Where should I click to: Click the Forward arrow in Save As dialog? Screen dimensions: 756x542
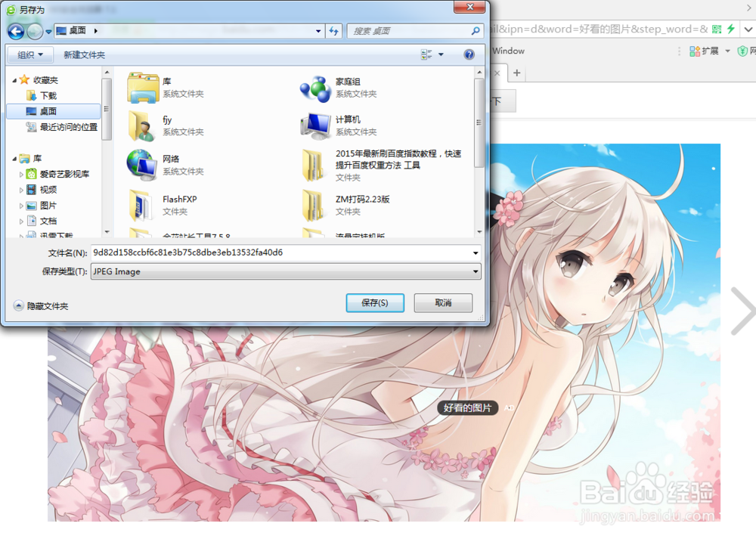click(x=35, y=31)
